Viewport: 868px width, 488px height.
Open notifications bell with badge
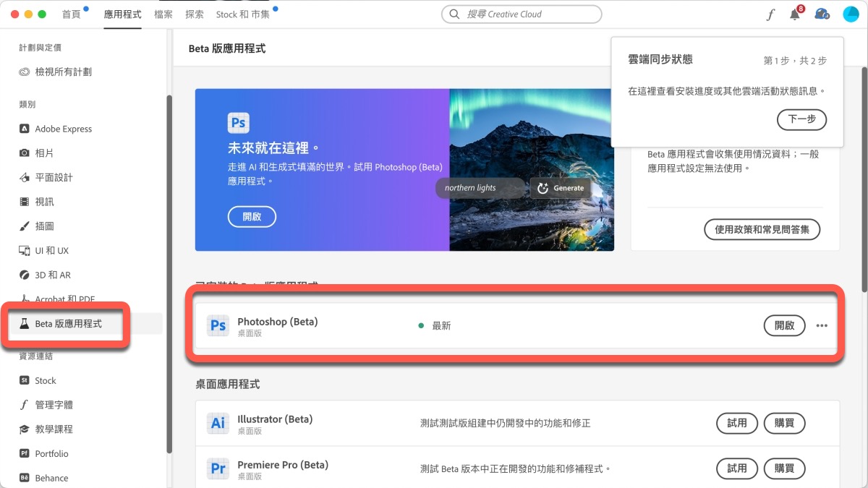point(796,14)
